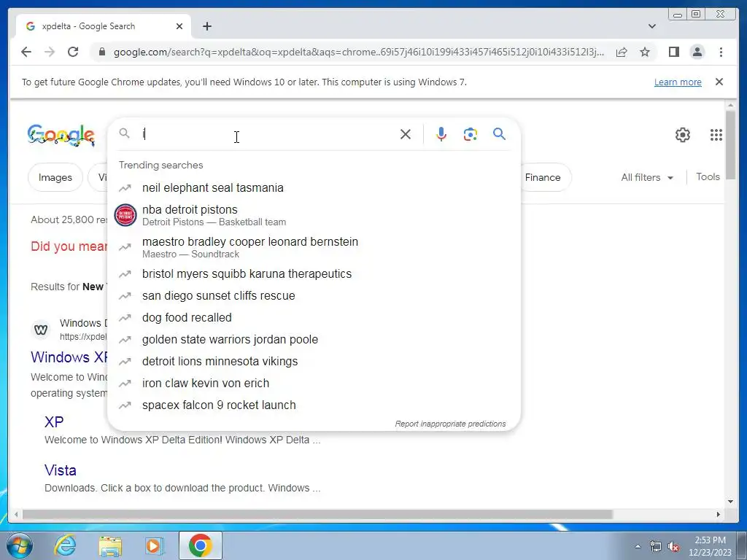Click the network tray icon
This screenshot has width=747, height=560.
656,546
